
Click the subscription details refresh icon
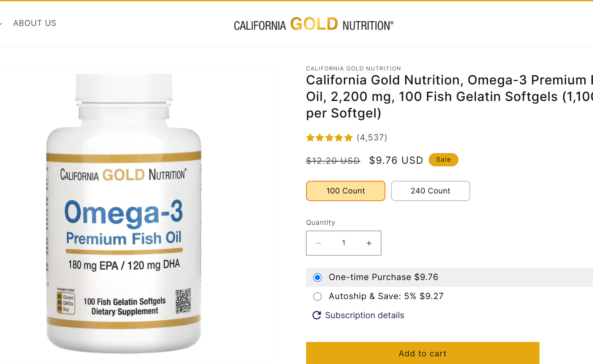click(x=317, y=315)
